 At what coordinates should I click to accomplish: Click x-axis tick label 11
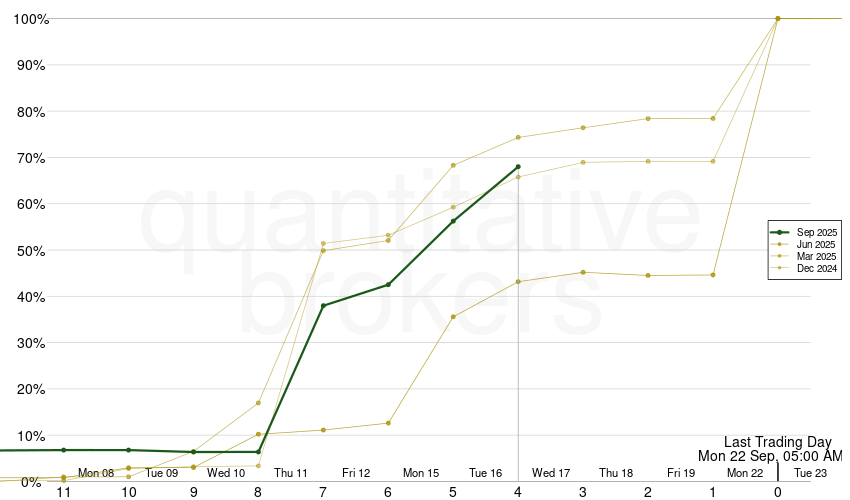click(x=64, y=492)
